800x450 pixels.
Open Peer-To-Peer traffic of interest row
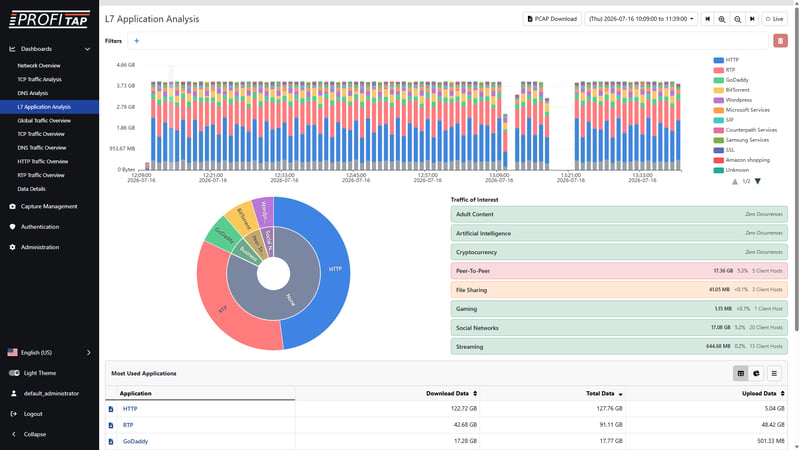click(619, 271)
